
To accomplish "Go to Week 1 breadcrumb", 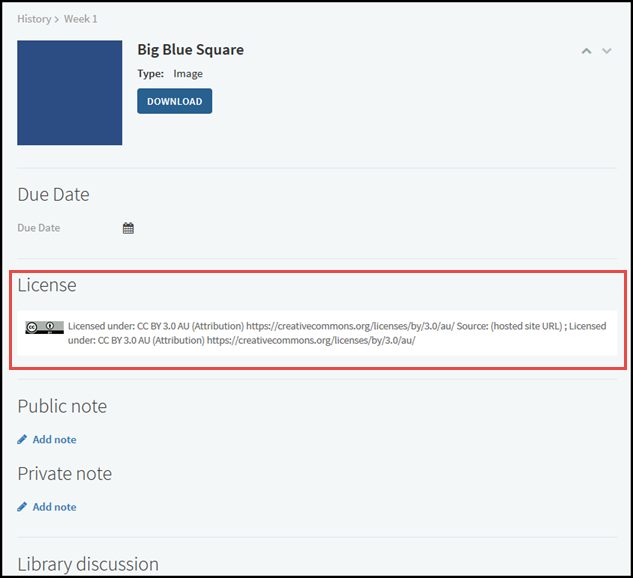I will [81, 19].
